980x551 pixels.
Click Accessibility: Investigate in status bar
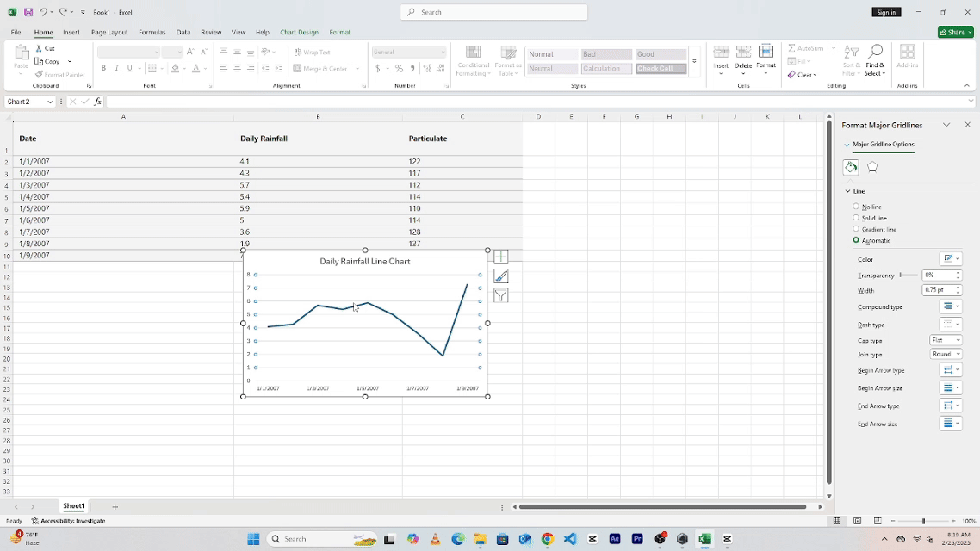69,521
